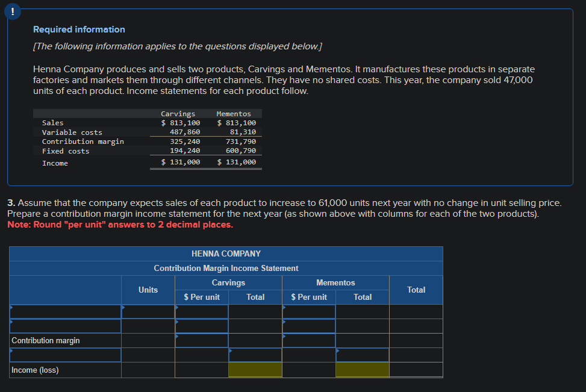Open second row label dropdown cell
586x392 pixels.
[66, 326]
